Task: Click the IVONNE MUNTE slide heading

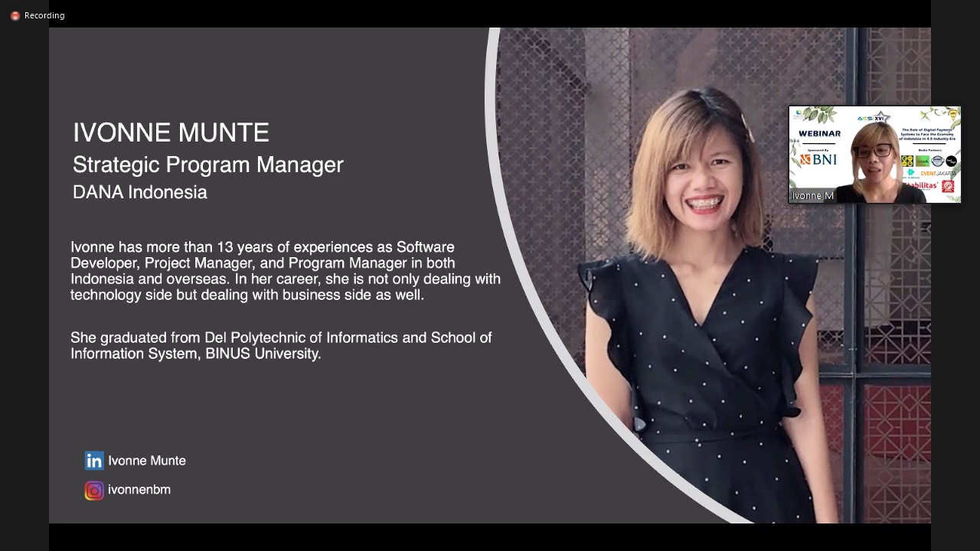Action: (x=171, y=133)
